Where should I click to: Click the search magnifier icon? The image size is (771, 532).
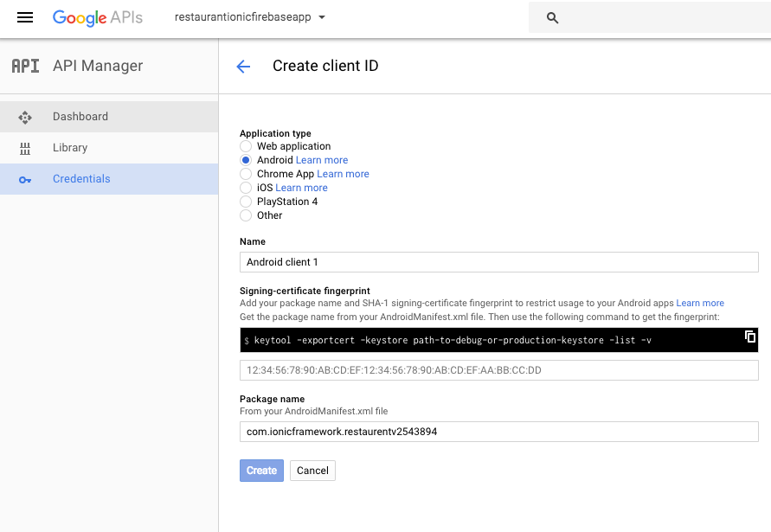552,18
